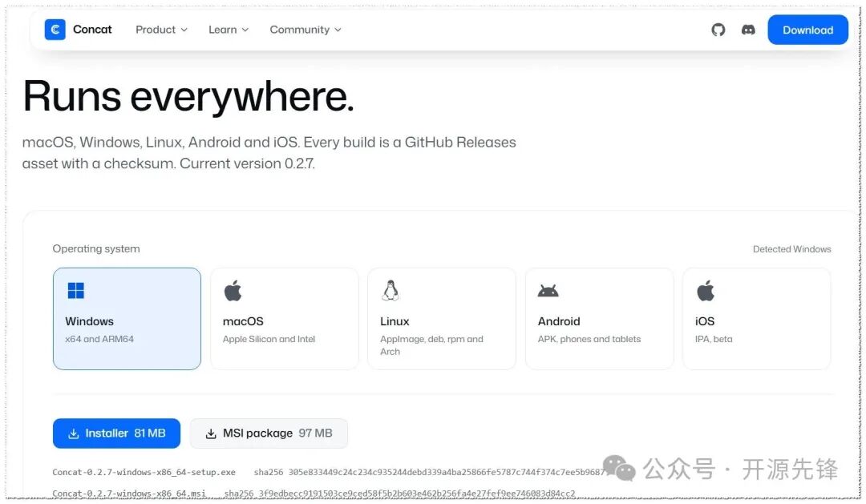This screenshot has height=504, width=866.
Task: Open the GitHub repository icon
Action: [x=718, y=30]
